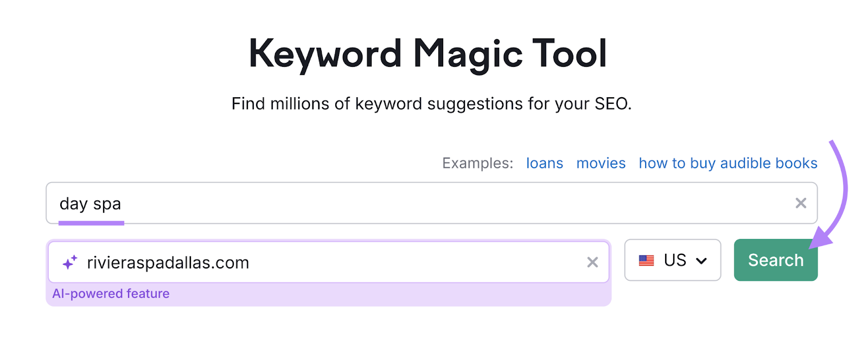Viewport: 868px width, 339px height.
Task: Open the loans example keyword
Action: click(544, 163)
